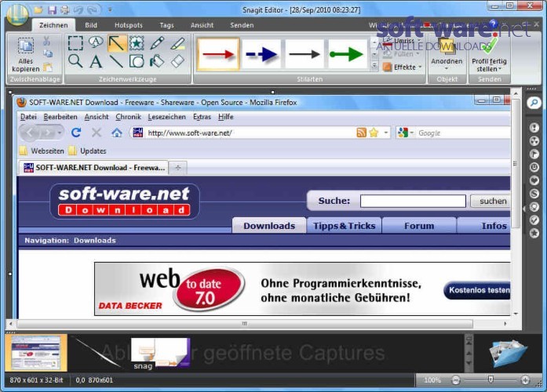Select the snag capture thumbnail
The image size is (547, 392).
pos(160,354)
